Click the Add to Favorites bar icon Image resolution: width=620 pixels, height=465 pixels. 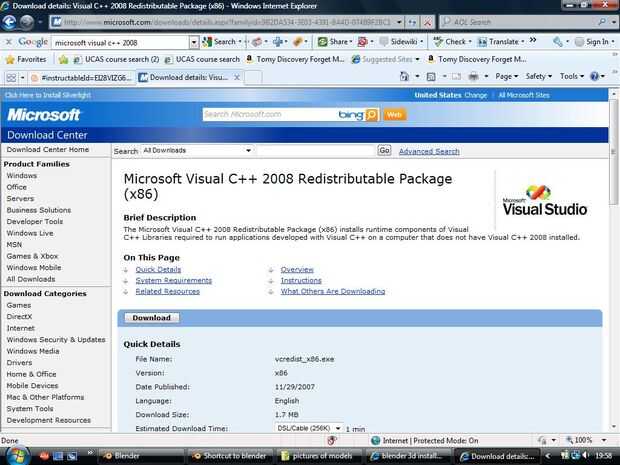click(63, 59)
